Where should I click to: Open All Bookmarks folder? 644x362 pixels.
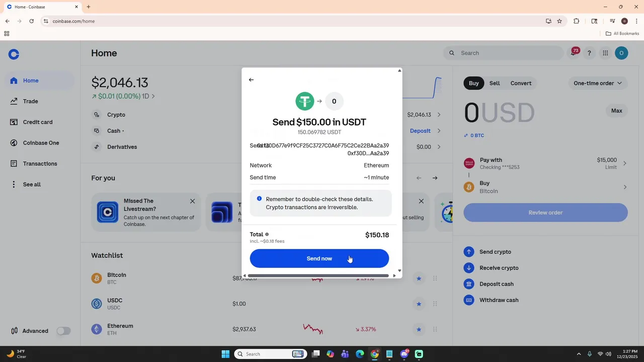pos(622,34)
